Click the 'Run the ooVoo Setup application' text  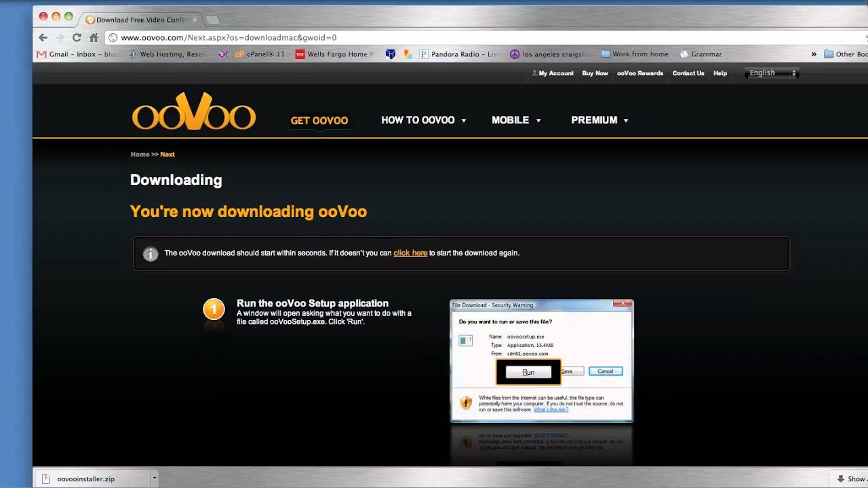(x=313, y=304)
